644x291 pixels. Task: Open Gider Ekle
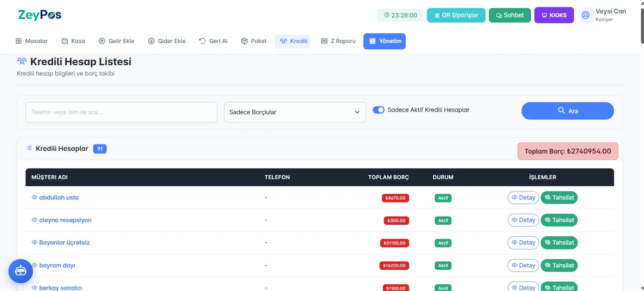(167, 41)
